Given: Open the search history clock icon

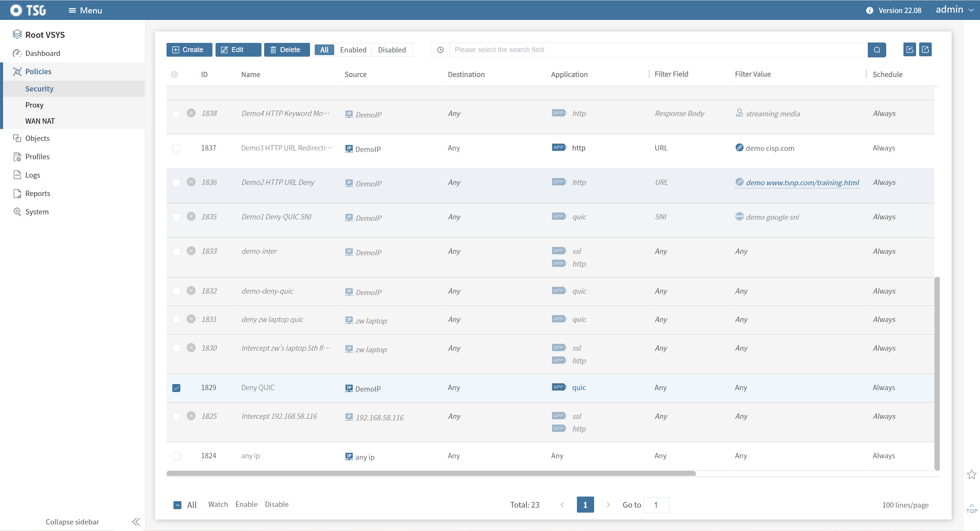Looking at the screenshot, I should 440,50.
